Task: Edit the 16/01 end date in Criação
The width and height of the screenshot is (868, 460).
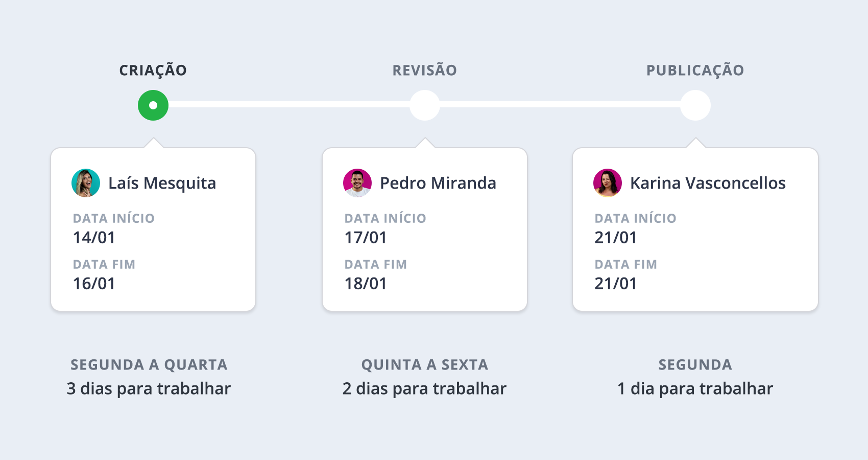Action: coord(94,284)
